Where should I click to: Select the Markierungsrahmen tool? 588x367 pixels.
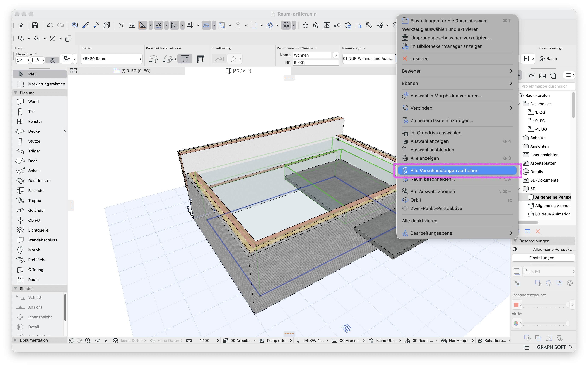[x=40, y=84]
